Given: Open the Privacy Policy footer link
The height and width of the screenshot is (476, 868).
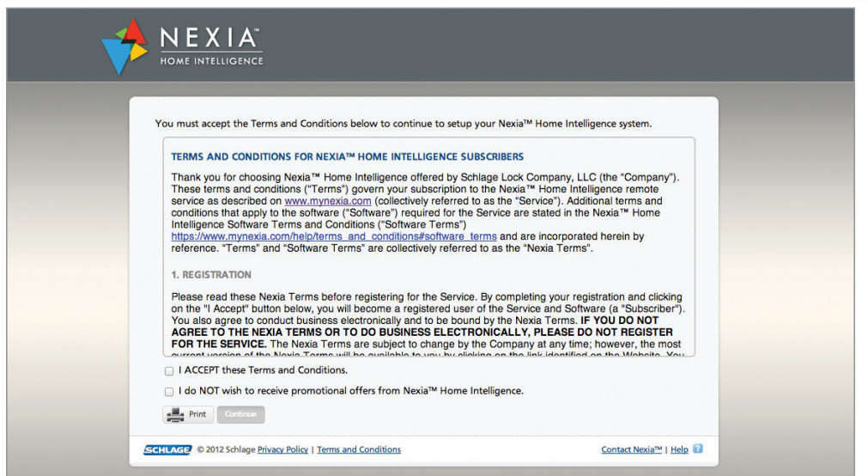Looking at the screenshot, I should 282,449.
